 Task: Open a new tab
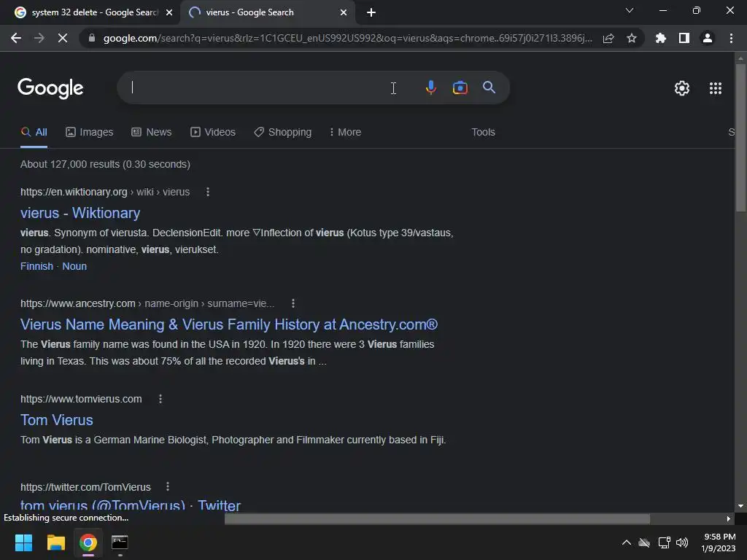coord(371,12)
